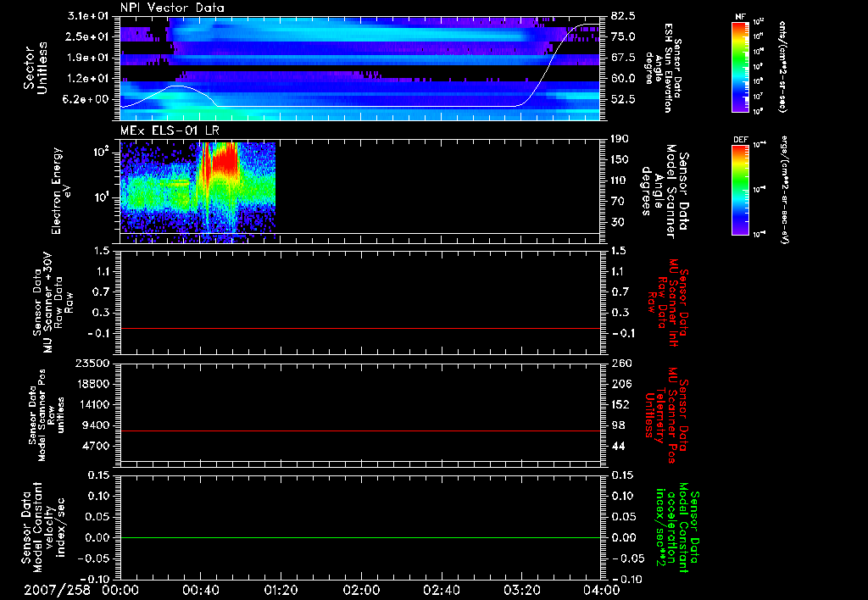
Task: Click the "2.5e+01" sector tick label
Action: [89, 36]
